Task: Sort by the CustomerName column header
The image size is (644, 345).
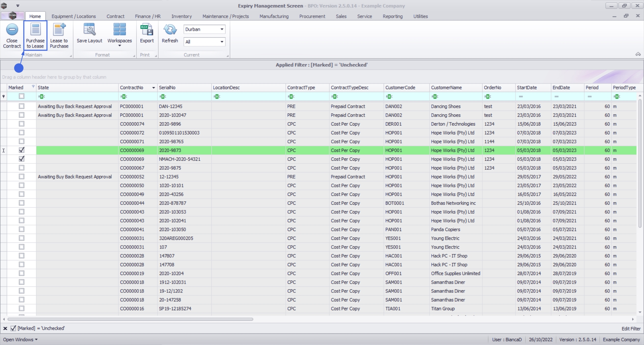Action: coord(456,87)
